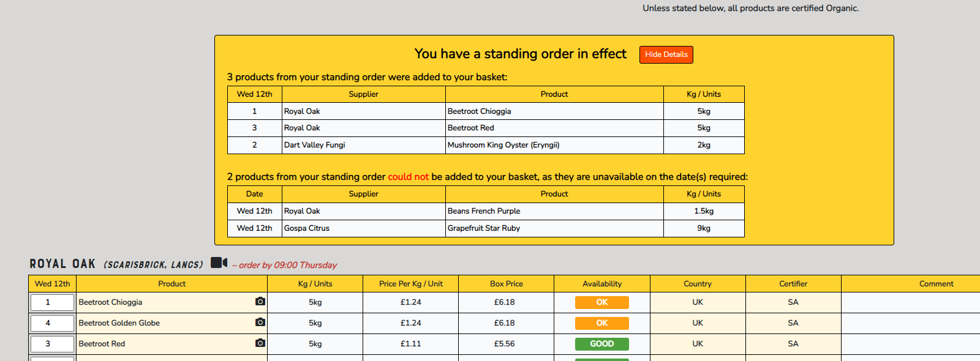Viewport: 980px width, 361px height.
Task: Open camera photo for Beetroot Chioggia
Action: 260,302
